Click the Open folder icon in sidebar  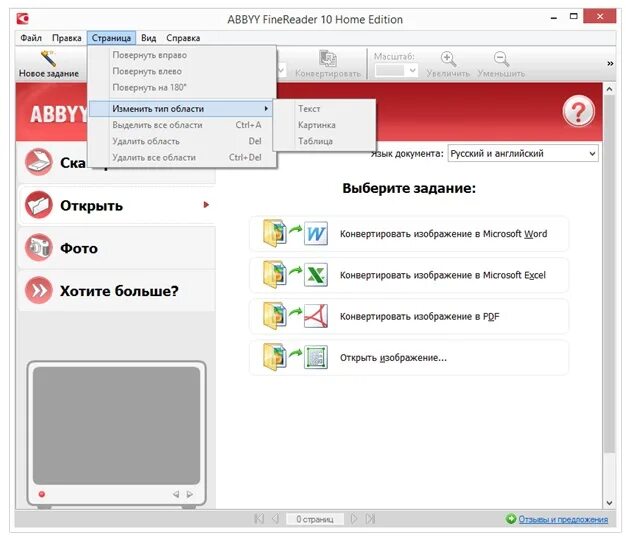tap(38, 205)
